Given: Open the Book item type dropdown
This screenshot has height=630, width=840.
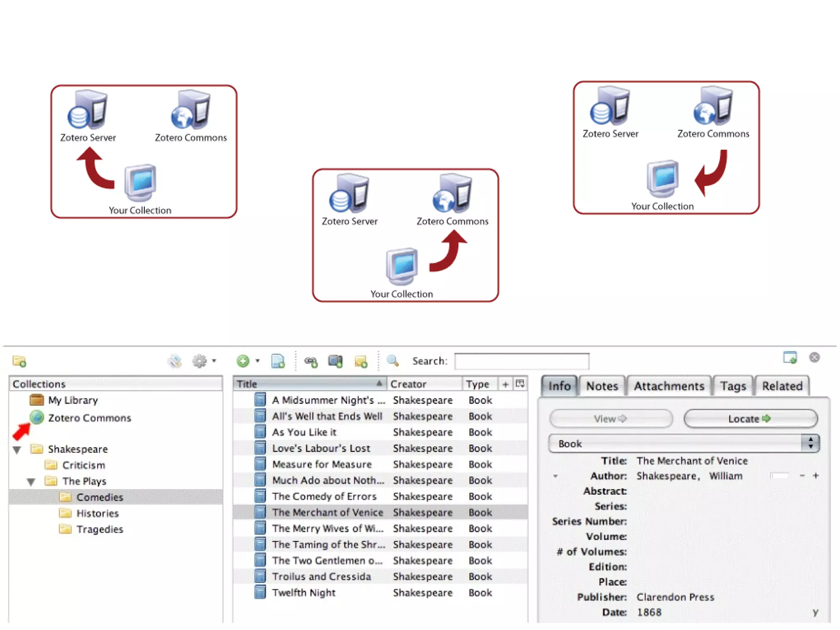Looking at the screenshot, I should coord(683,443).
